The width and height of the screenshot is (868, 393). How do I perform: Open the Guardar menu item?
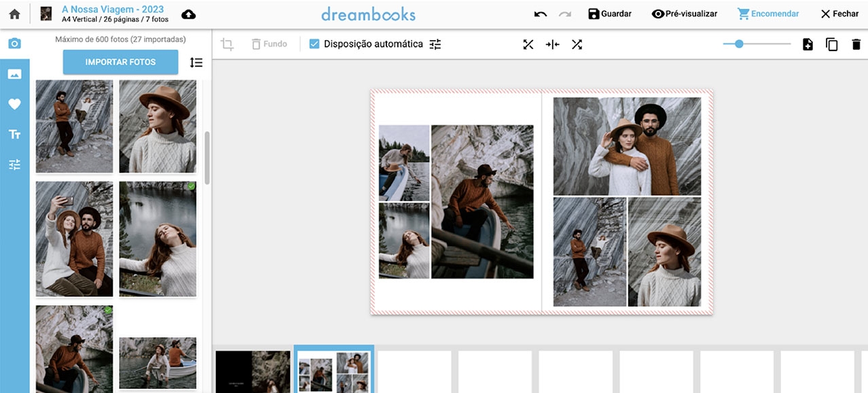point(609,13)
